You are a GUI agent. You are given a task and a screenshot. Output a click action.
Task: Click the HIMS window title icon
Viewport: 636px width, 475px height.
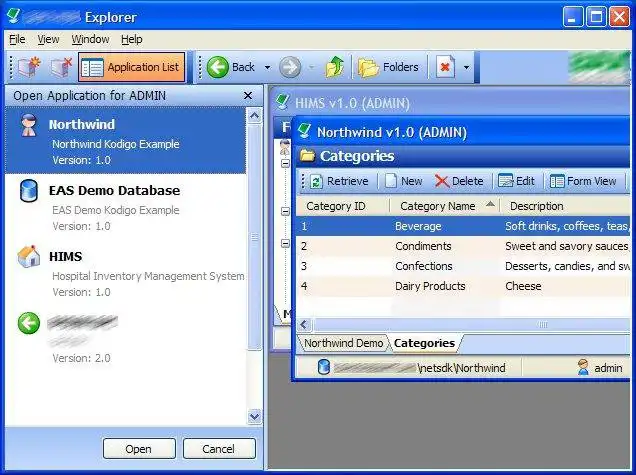[282, 101]
